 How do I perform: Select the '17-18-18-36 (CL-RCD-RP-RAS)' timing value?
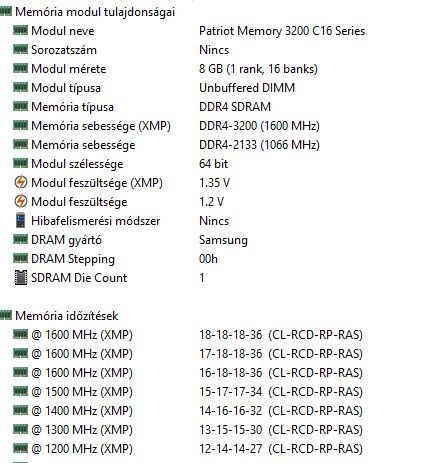pos(281,354)
